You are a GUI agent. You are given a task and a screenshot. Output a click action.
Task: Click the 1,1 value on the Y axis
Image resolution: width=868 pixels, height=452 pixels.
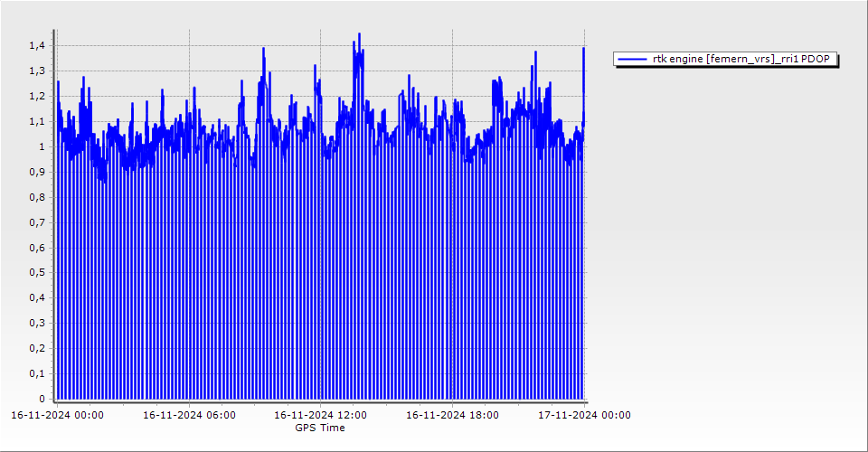[x=37, y=121]
